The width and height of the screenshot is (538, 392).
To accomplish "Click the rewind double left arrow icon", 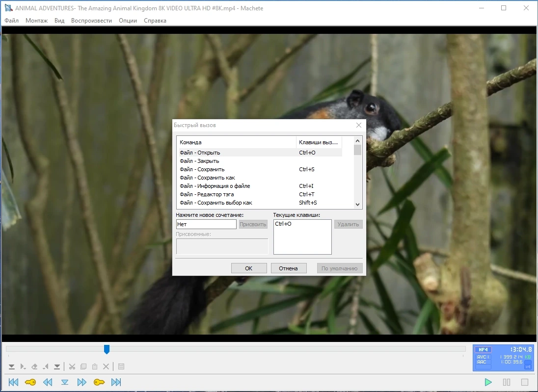I will pyautogui.click(x=48, y=382).
